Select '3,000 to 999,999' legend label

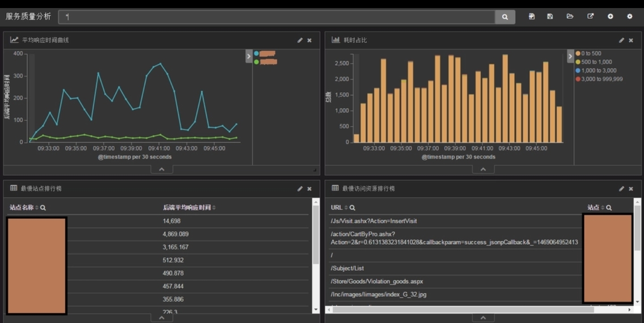tap(602, 79)
